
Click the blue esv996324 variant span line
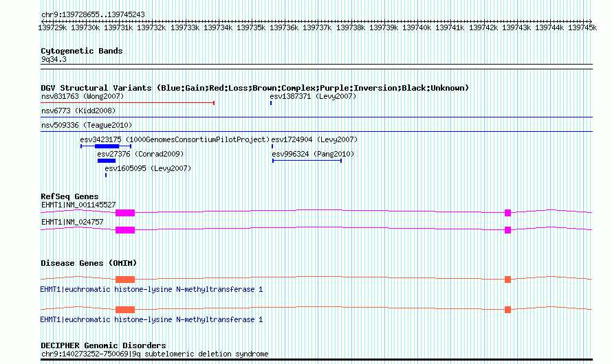307,161
